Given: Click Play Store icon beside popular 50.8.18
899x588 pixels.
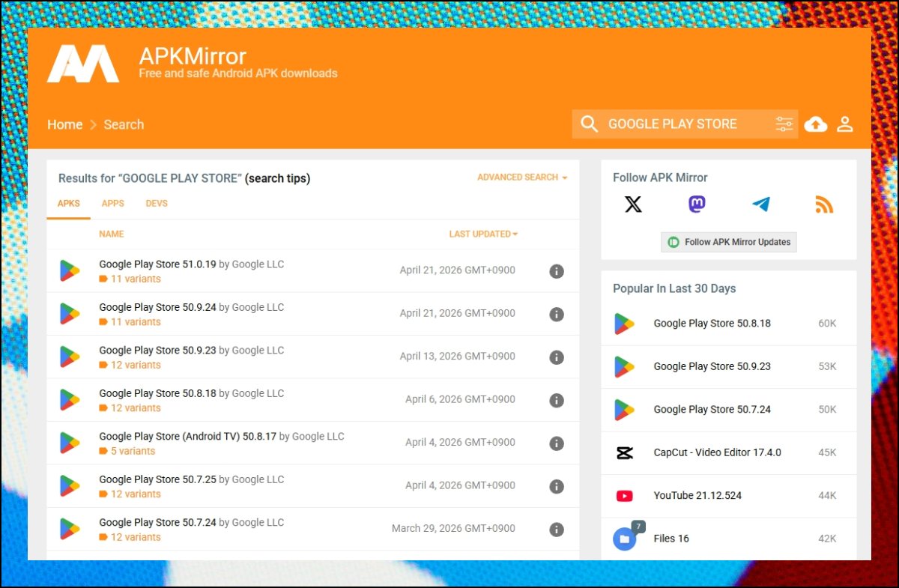Looking at the screenshot, I should [x=624, y=324].
